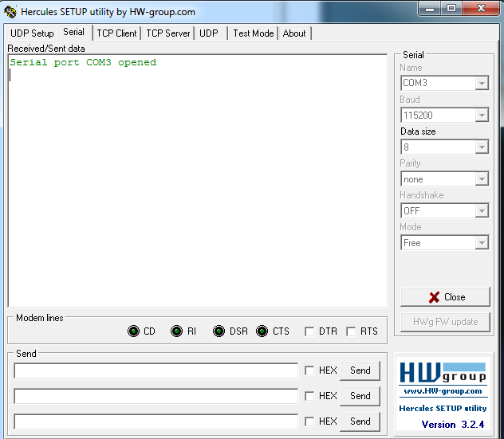Screen dimensions: 504x439
Task: Open the www.HW-group.com link
Action: [443, 391]
